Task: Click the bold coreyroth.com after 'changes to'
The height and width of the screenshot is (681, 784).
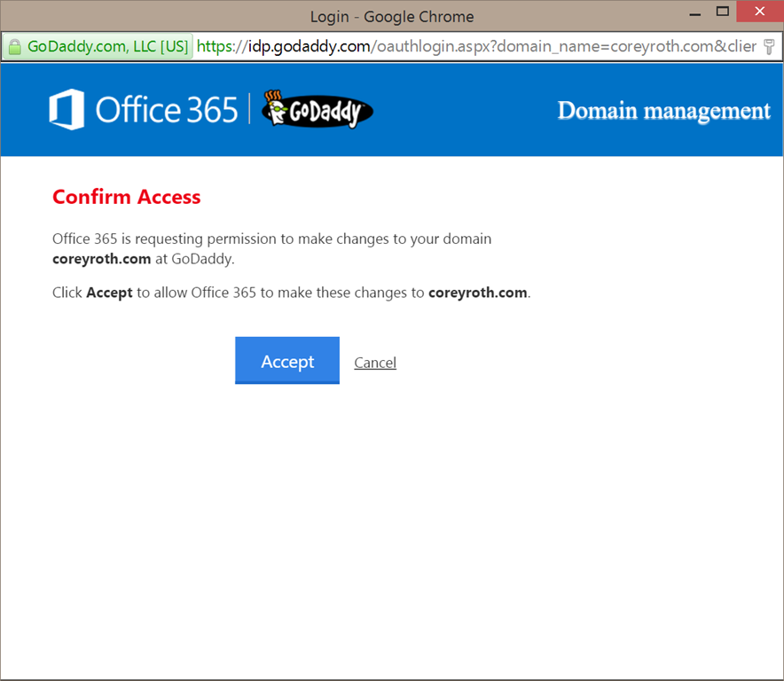Action: pos(477,293)
